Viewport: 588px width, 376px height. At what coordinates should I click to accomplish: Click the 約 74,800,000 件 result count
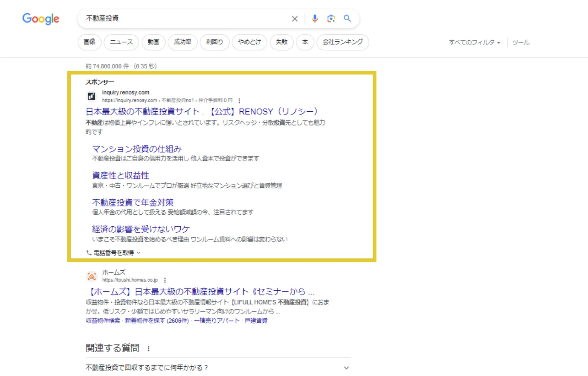coord(107,66)
